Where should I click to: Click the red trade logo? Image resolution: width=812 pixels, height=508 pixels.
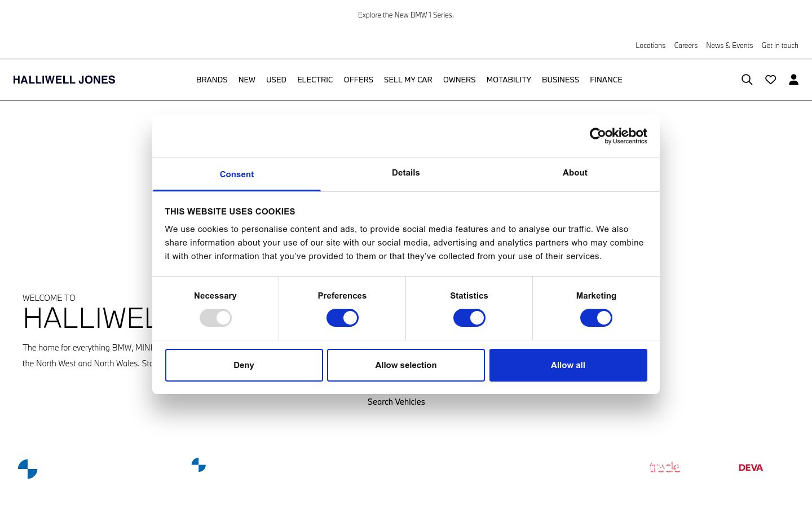665,467
